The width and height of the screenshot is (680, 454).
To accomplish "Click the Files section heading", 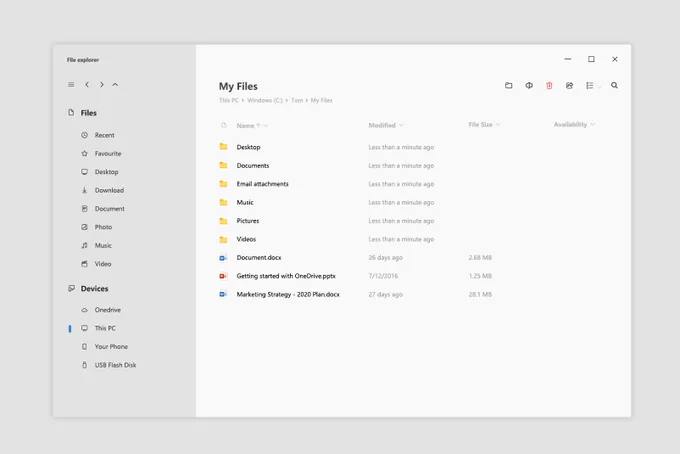I will point(88,113).
